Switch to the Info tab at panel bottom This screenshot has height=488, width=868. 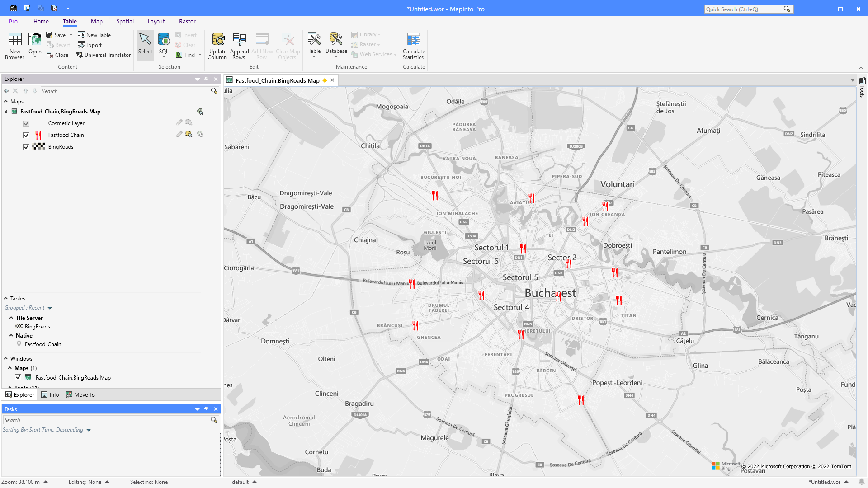(x=50, y=394)
